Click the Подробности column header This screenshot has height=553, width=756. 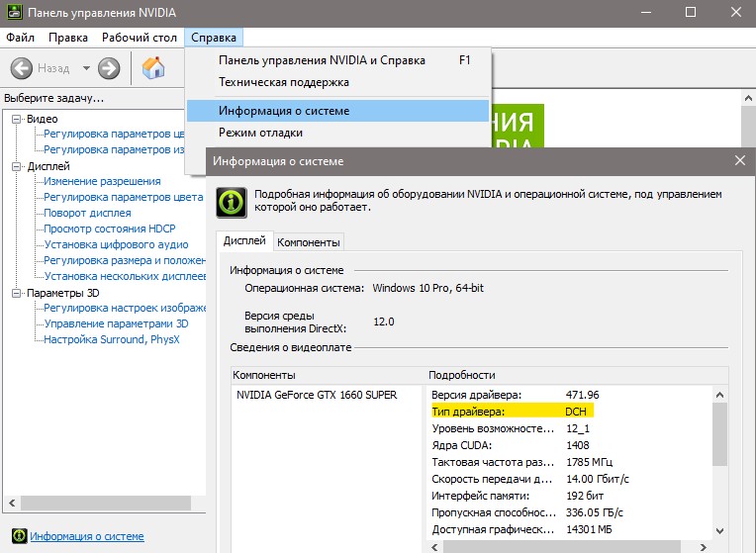point(577,375)
